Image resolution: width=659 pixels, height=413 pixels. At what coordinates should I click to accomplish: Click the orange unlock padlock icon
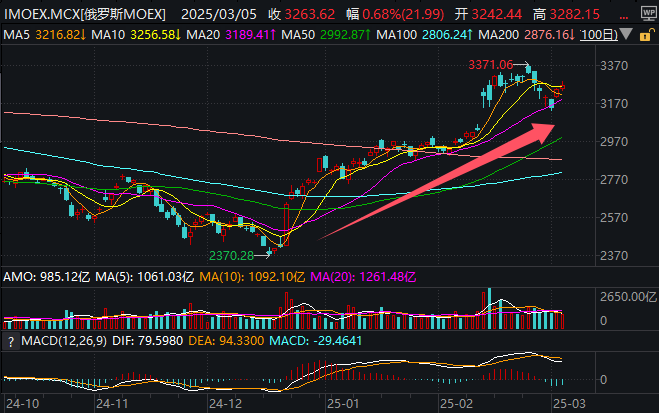(647, 34)
